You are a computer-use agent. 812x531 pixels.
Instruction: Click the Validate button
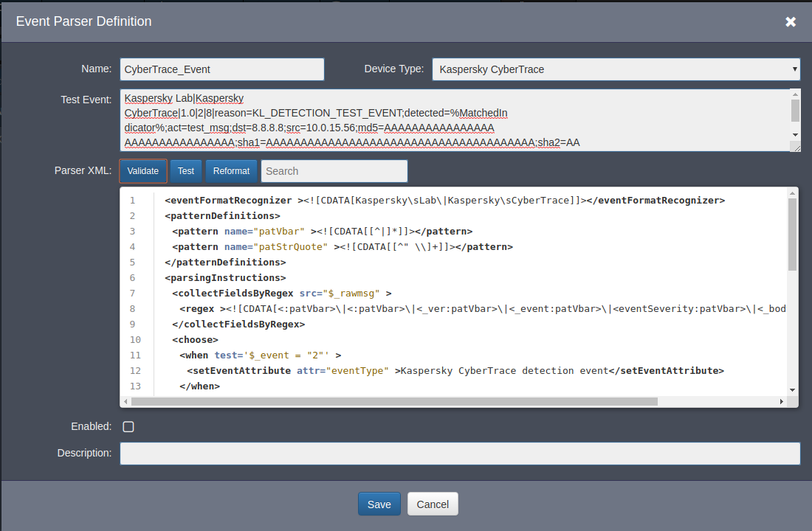coord(142,170)
